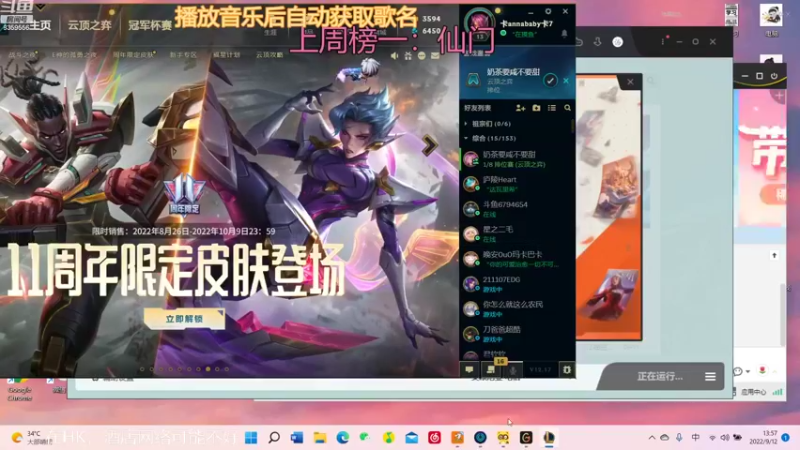Image resolution: width=800 pixels, height=450 pixels.
Task: Decline the 奶茶要咸不要甜 invite with the X
Action: click(x=566, y=81)
